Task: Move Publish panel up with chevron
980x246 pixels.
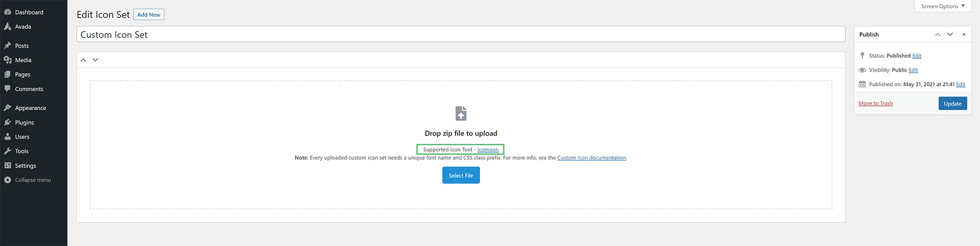Action: pos(938,34)
